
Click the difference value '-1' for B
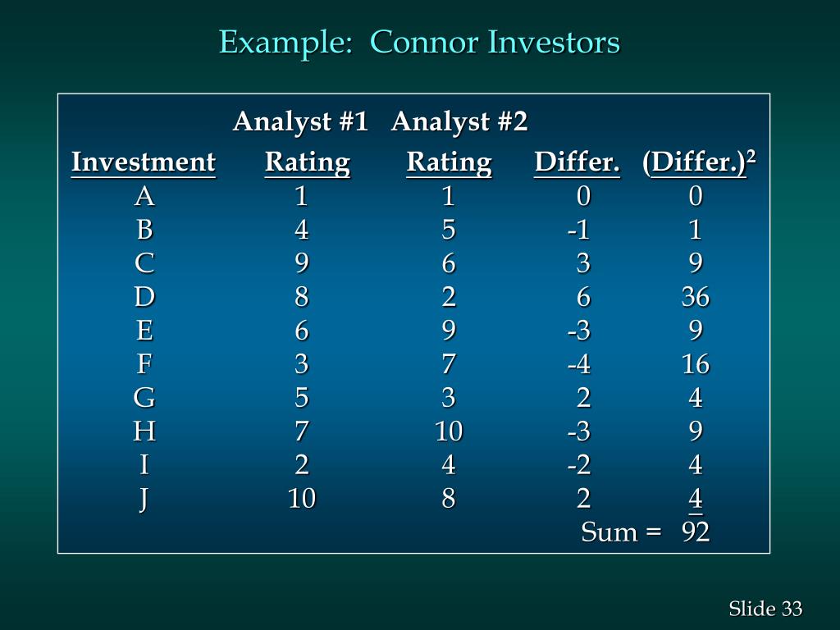click(578, 230)
